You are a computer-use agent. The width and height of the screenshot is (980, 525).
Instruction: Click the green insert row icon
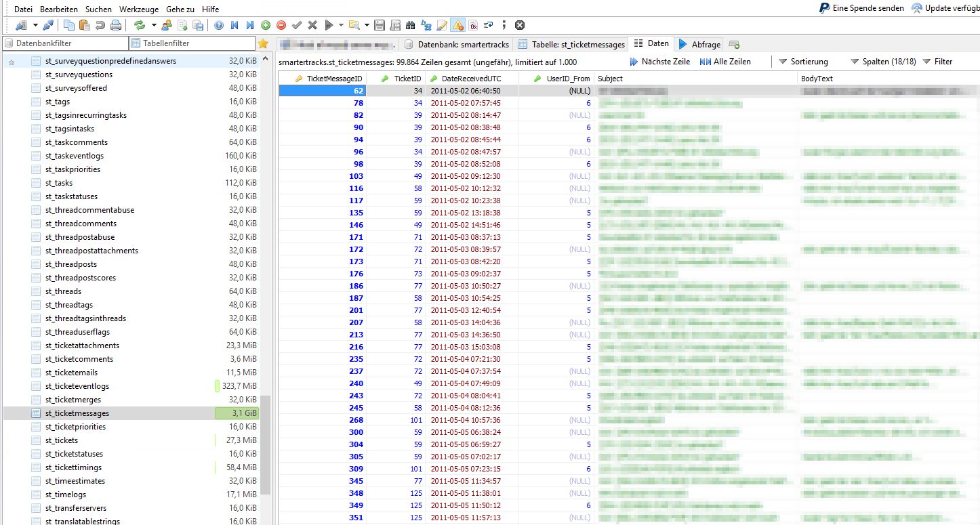(266, 25)
